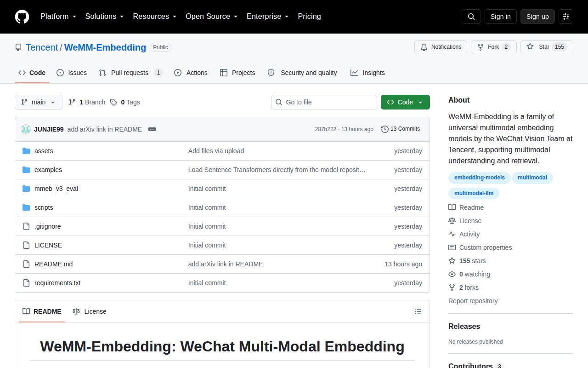
Task: Click the search magnifier icon
Action: [x=471, y=17]
